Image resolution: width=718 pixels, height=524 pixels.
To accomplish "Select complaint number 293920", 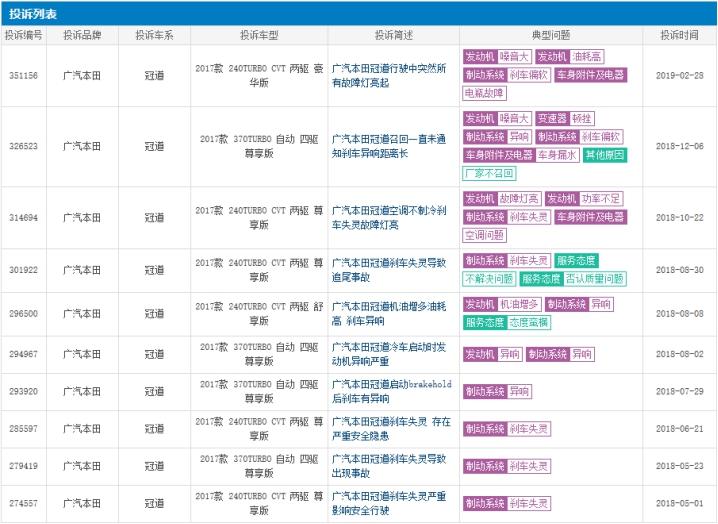I will 23,391.
